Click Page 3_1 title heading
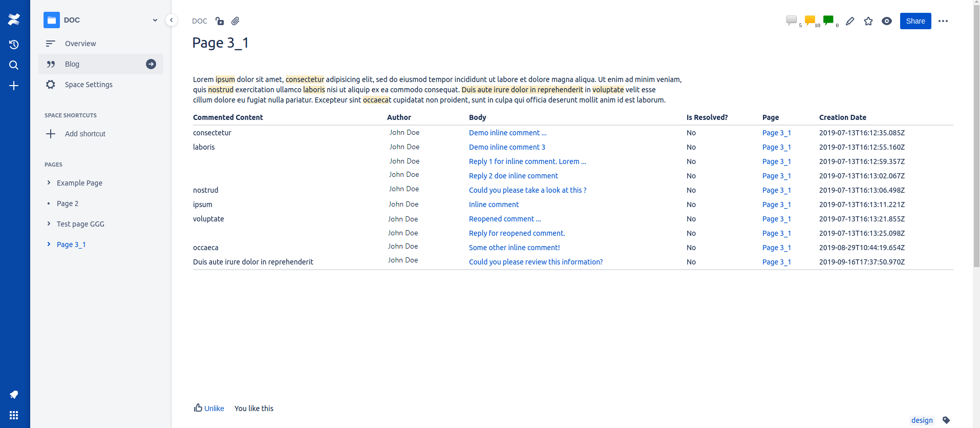 click(220, 43)
